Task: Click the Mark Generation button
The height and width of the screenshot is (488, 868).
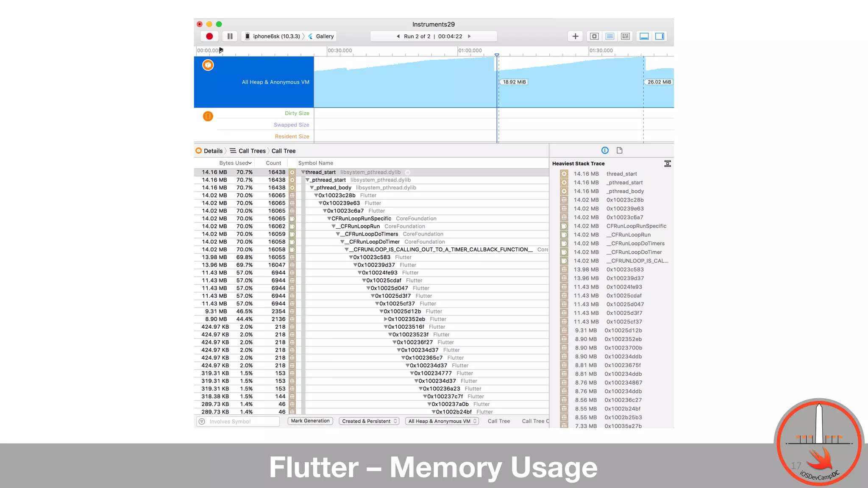Action: 310,421
